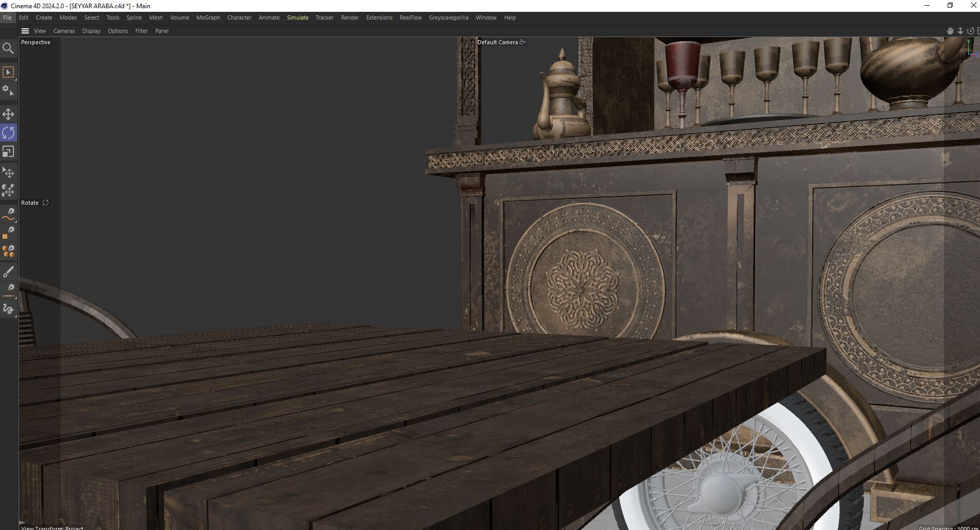Screen dimensions: 980x530
Task: Click the rotate icon in the Rotate HUD label
Action: [46, 203]
